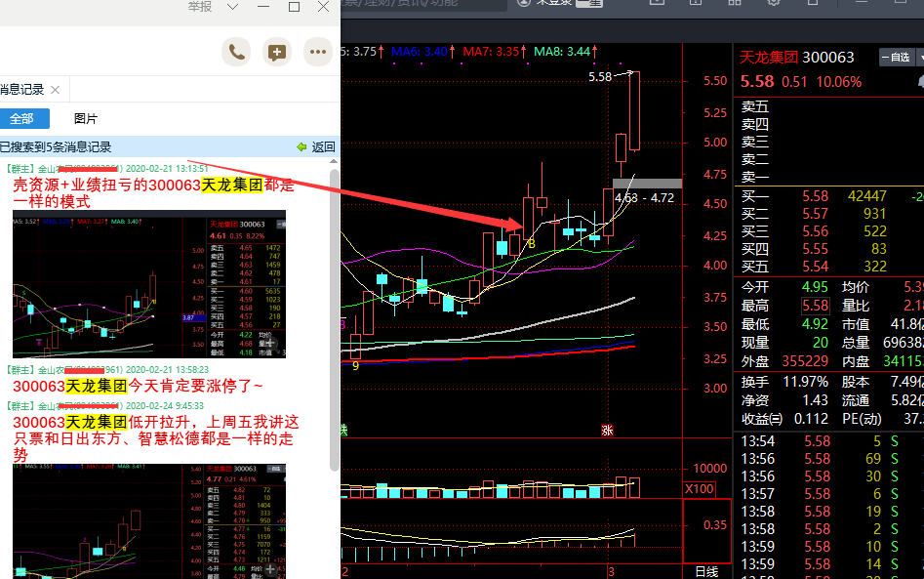Select the 13:59 trade with volume 10

pos(828,547)
